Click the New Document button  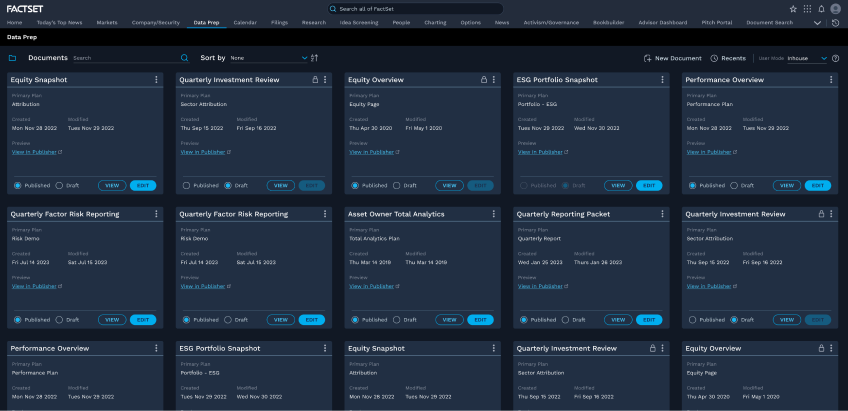tap(672, 58)
